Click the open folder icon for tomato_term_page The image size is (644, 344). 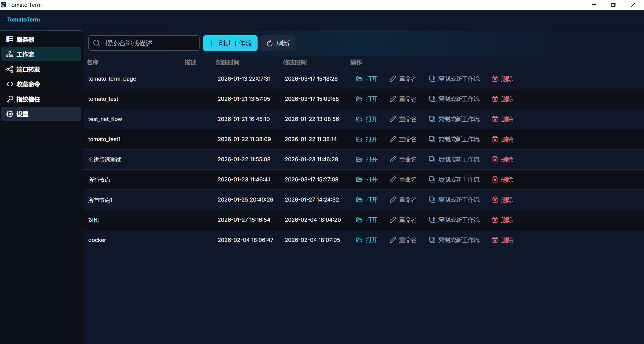pos(359,79)
